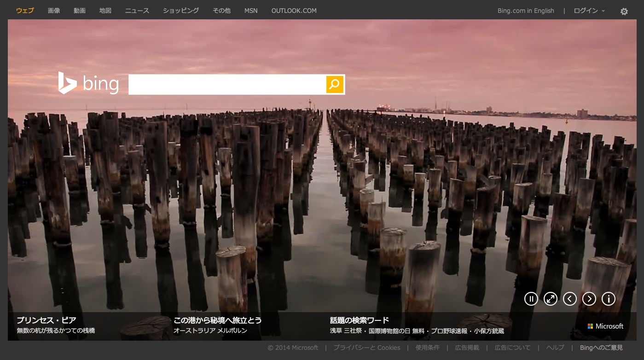The width and height of the screenshot is (644, 360).
Task: Open the OUTLOOK.COM link
Action: 294,11
